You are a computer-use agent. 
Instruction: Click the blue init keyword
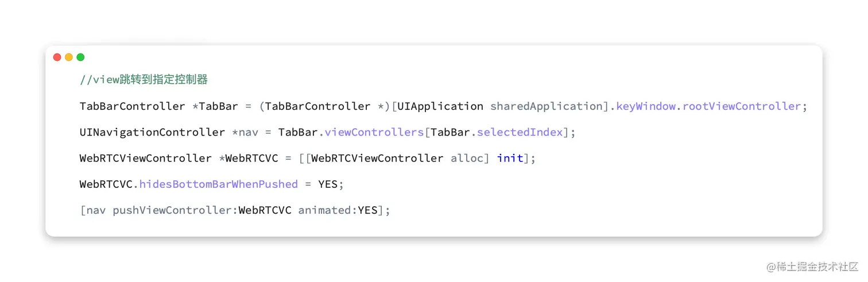pos(510,158)
